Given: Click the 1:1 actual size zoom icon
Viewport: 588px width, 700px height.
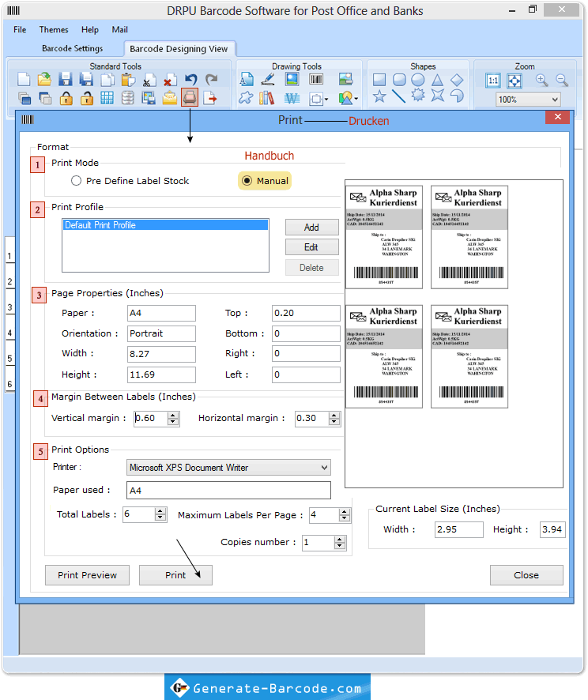Looking at the screenshot, I should (493, 81).
